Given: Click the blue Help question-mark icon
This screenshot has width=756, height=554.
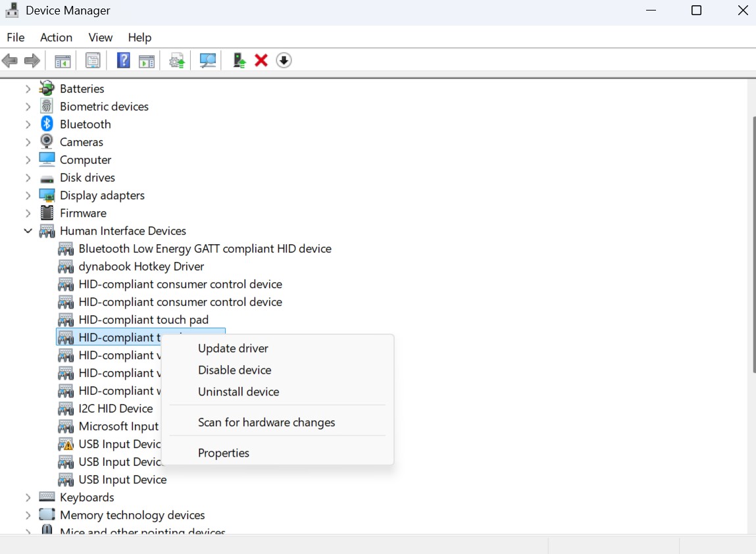Looking at the screenshot, I should pos(124,61).
